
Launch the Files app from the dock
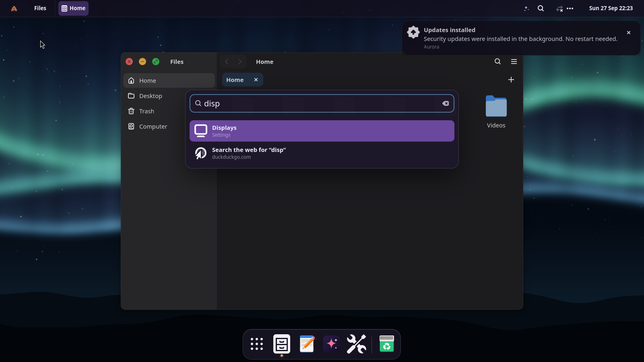tap(282, 344)
